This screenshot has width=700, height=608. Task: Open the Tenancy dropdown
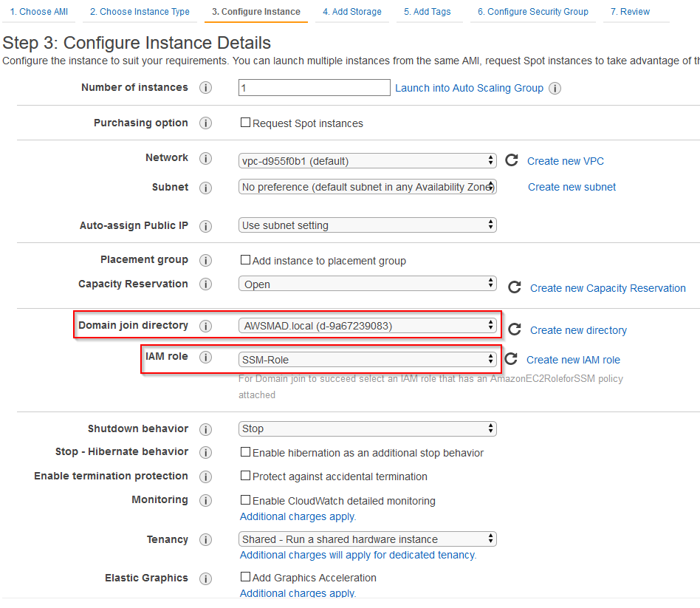click(367, 539)
